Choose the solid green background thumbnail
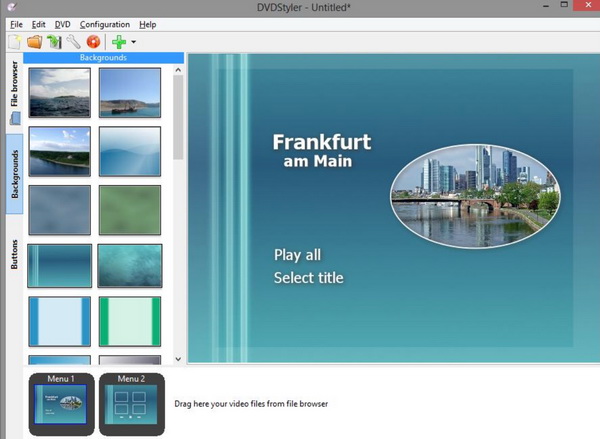Screen dimensions: 600x439 [129, 210]
